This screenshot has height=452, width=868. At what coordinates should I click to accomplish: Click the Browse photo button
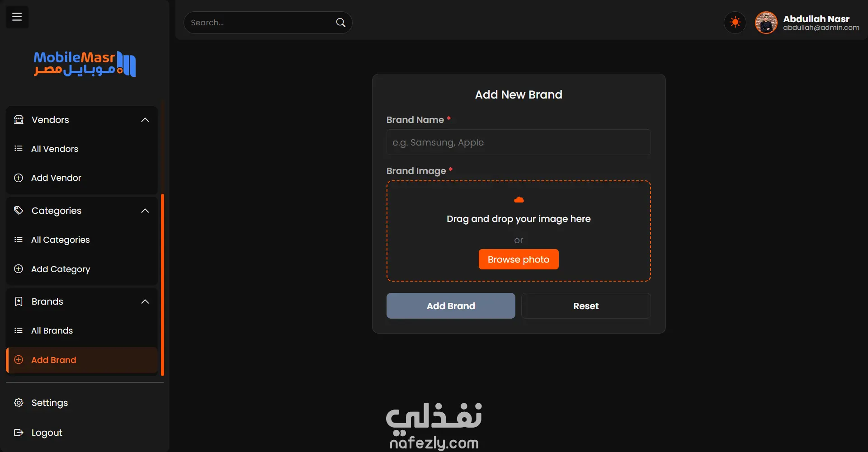[x=519, y=259]
